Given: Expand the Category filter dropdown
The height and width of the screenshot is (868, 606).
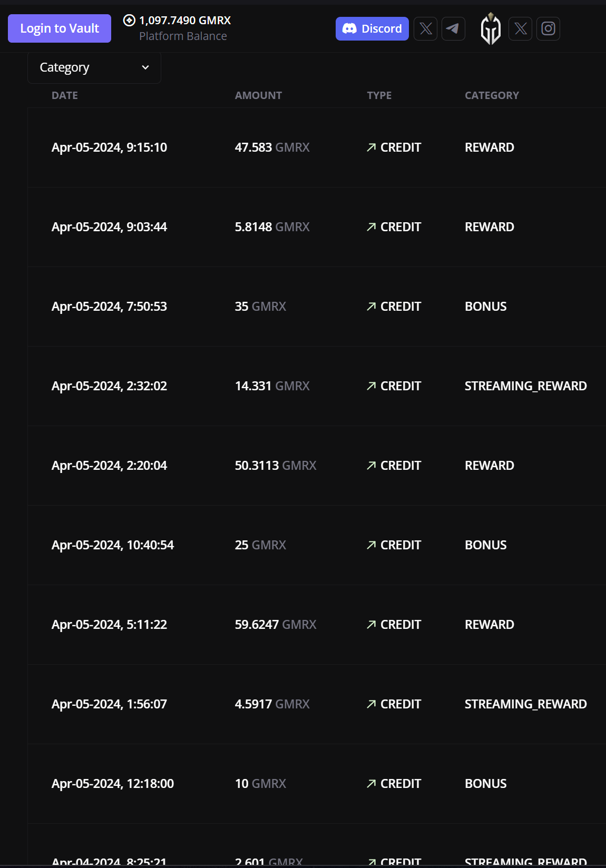Looking at the screenshot, I should 94,67.
